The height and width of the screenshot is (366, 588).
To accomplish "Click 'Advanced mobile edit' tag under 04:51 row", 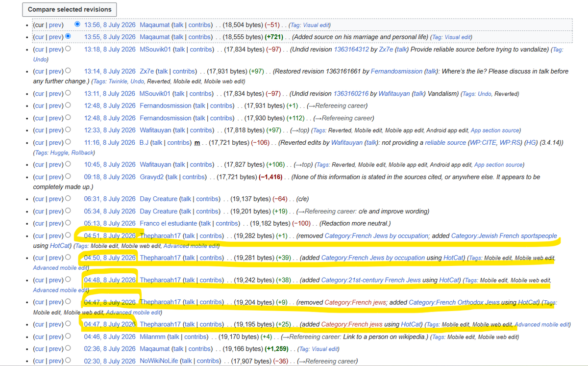I will (191, 246).
